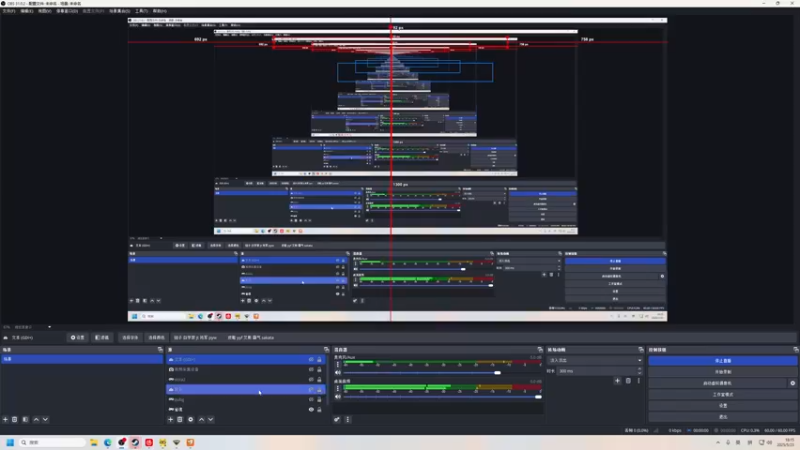
Task: Add a new scene with the plus icon
Action: pos(5,419)
